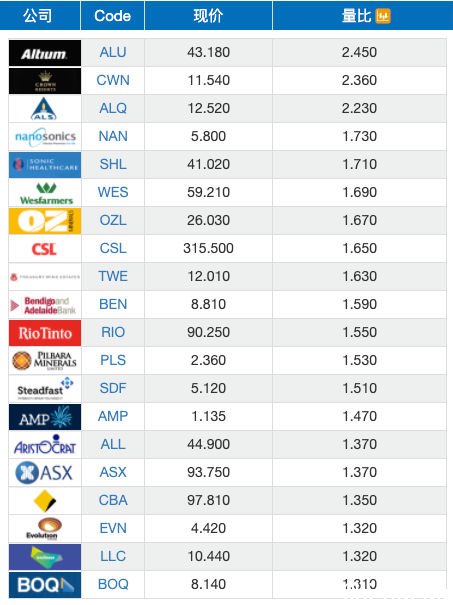This screenshot has height=605, width=453.
Task: Open the Altium company logo
Action: click(45, 53)
